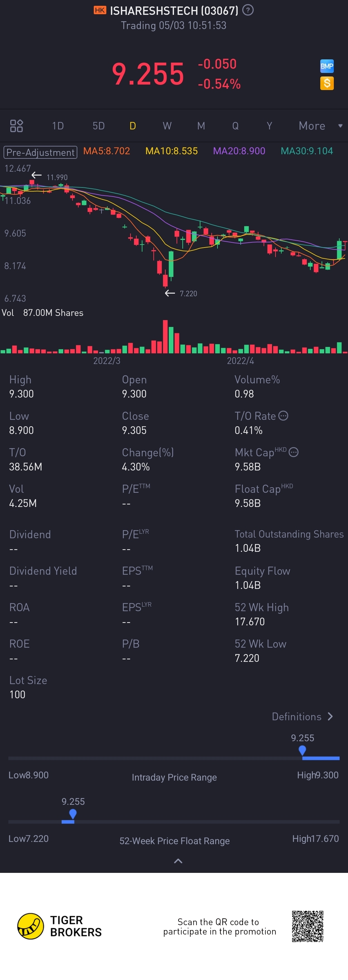Toggle the Pre-Adjustment price mode

[40, 152]
